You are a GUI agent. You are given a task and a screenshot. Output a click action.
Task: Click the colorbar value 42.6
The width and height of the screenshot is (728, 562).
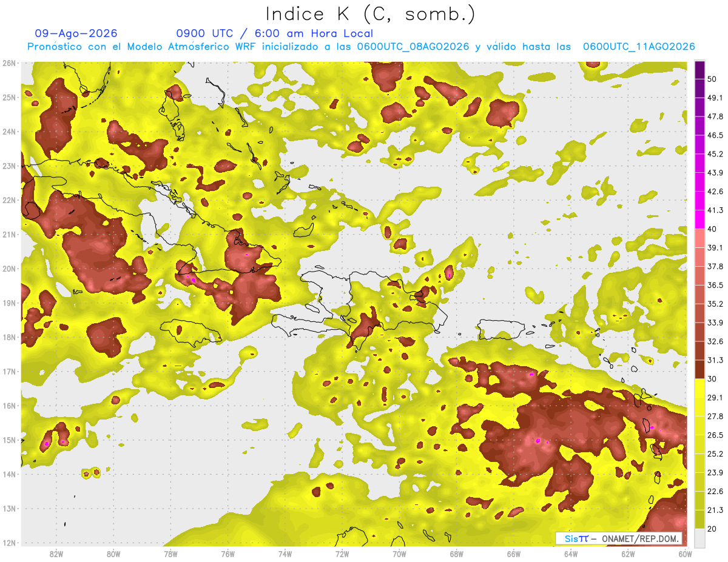pos(715,192)
